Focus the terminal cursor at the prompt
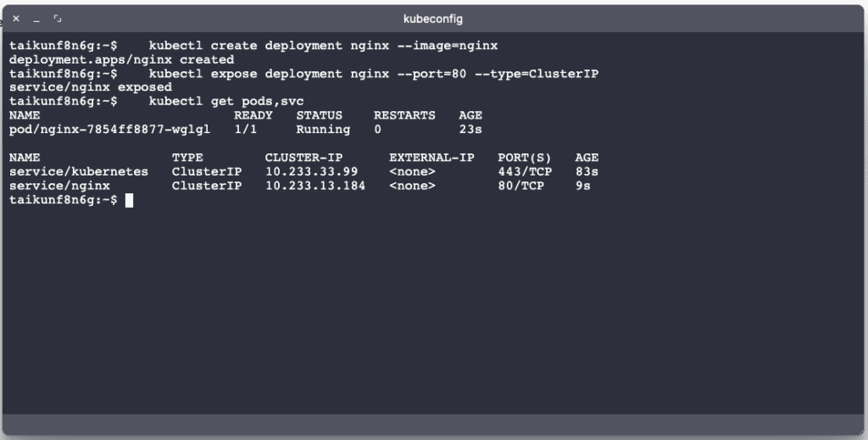The image size is (868, 440). [x=129, y=200]
